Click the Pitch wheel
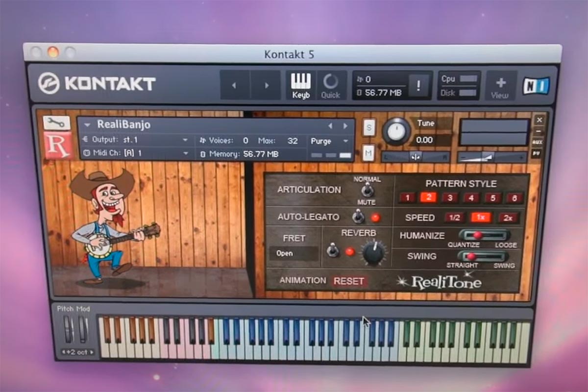588x392 pixels. coord(68,329)
